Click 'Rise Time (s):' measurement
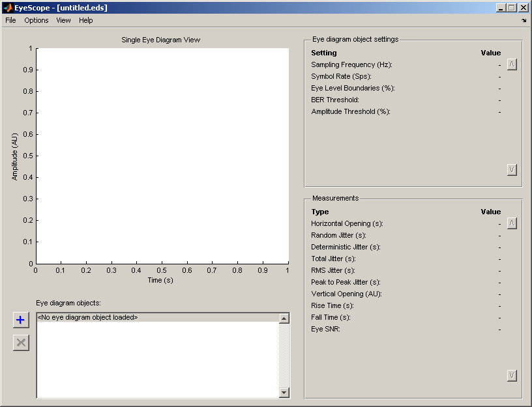 tap(332, 305)
